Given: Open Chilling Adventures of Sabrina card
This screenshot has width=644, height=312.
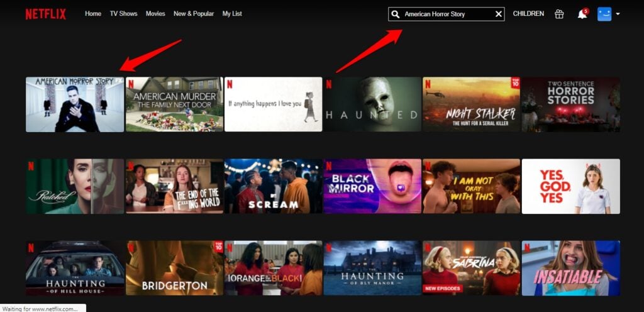Looking at the screenshot, I should (x=472, y=268).
